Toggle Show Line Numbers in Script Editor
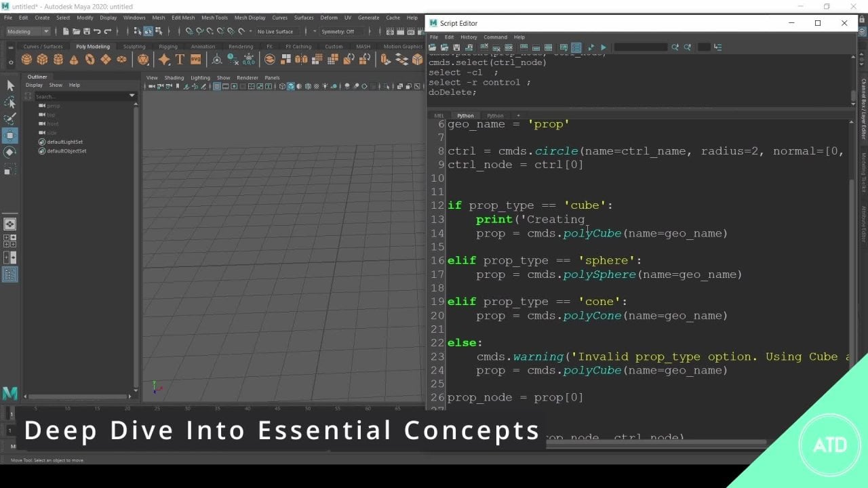This screenshot has width=868, height=488. 576,47
